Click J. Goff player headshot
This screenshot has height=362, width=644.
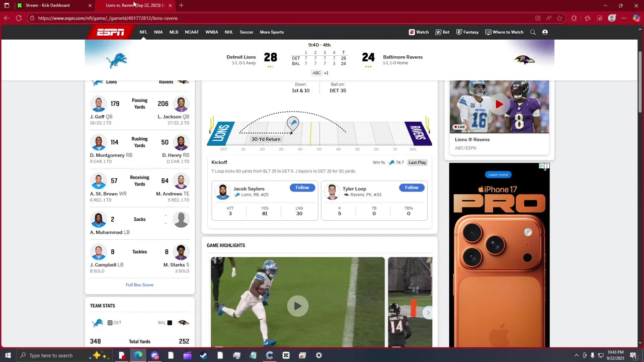99,104
